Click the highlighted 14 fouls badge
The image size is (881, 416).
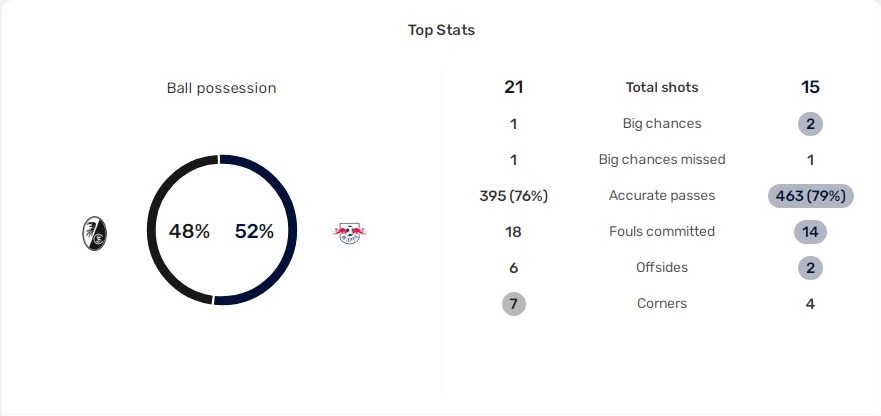click(x=810, y=232)
